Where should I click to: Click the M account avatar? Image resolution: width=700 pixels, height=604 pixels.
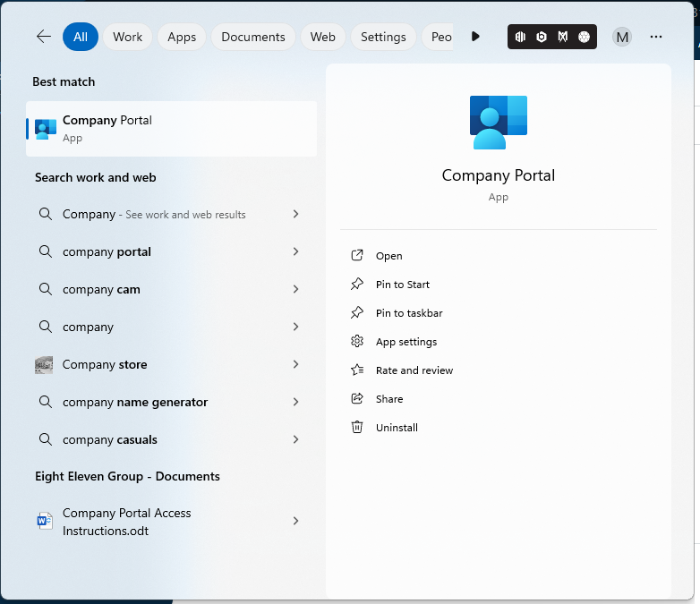pos(622,37)
